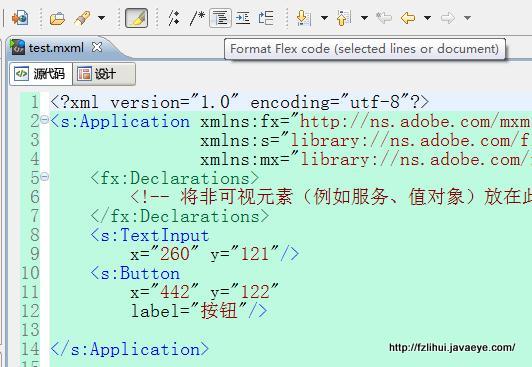Switch to the 源代码 source view

click(x=41, y=74)
